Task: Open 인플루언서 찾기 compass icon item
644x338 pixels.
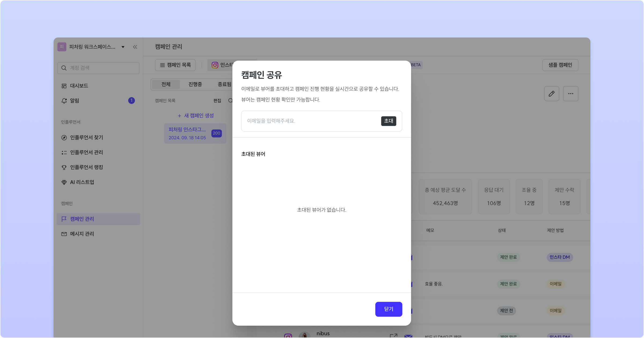Action: [x=64, y=138]
